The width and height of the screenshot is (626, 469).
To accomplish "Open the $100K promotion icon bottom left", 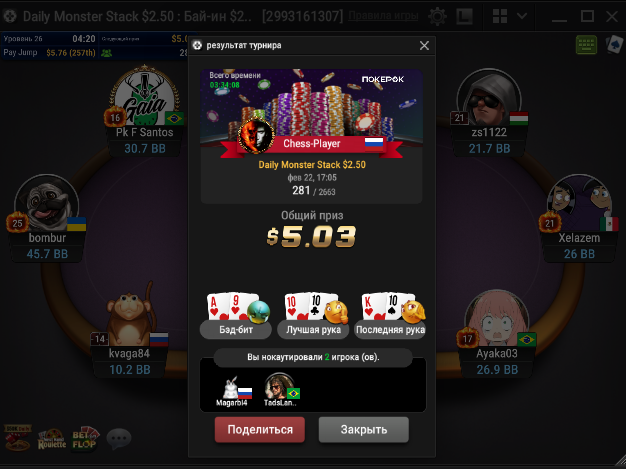I will coord(17,438).
